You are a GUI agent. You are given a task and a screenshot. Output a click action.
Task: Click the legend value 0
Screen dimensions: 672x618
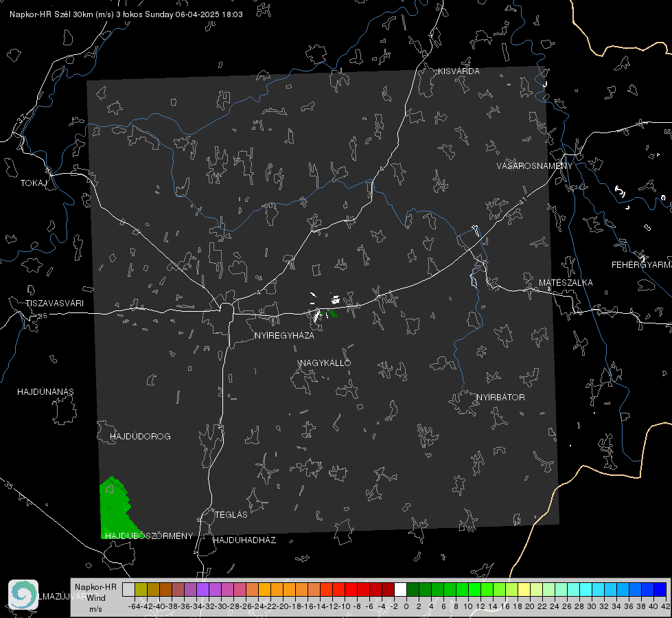click(x=406, y=606)
